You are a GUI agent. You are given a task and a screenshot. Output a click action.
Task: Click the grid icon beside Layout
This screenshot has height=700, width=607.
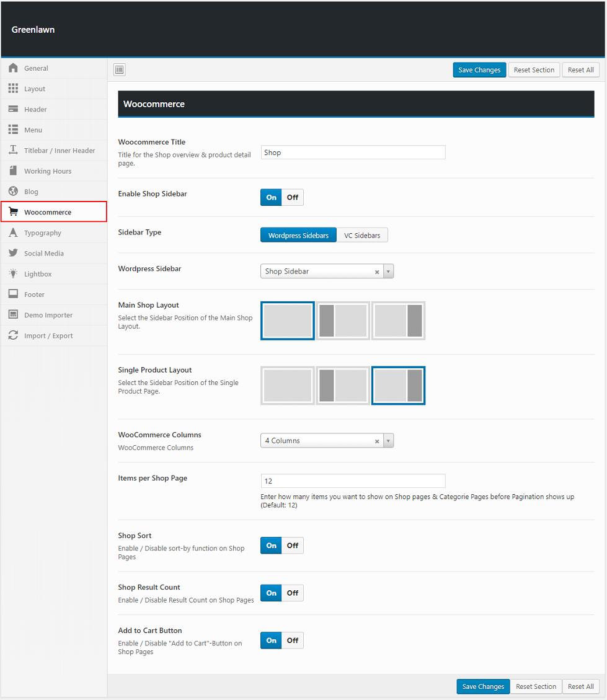pyautogui.click(x=13, y=89)
